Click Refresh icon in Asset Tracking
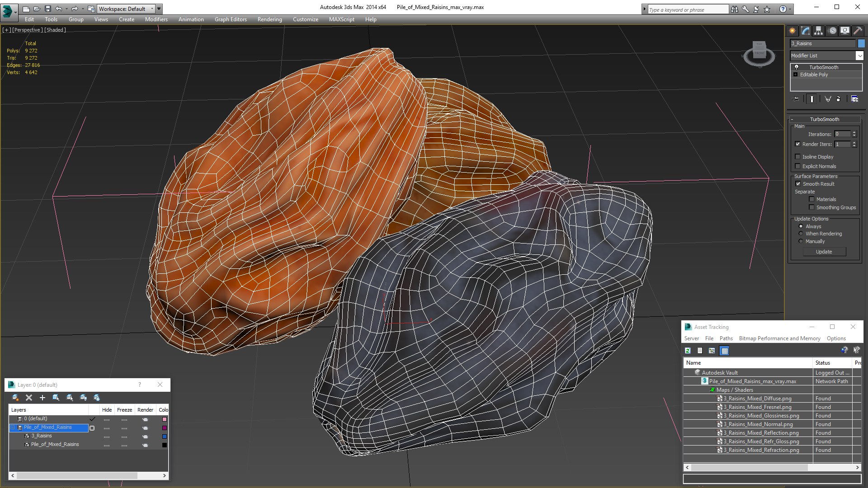This screenshot has height=488, width=868. (x=688, y=351)
